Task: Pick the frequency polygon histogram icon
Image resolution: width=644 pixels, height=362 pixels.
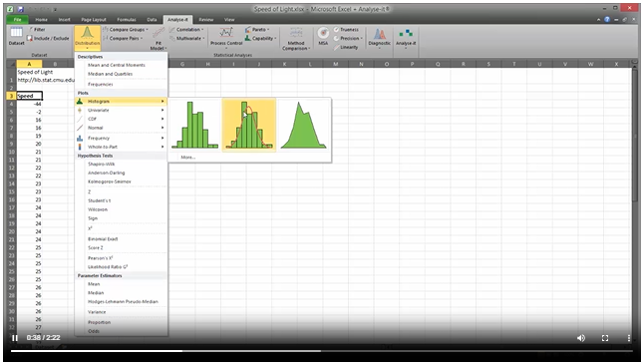Action: 303,125
